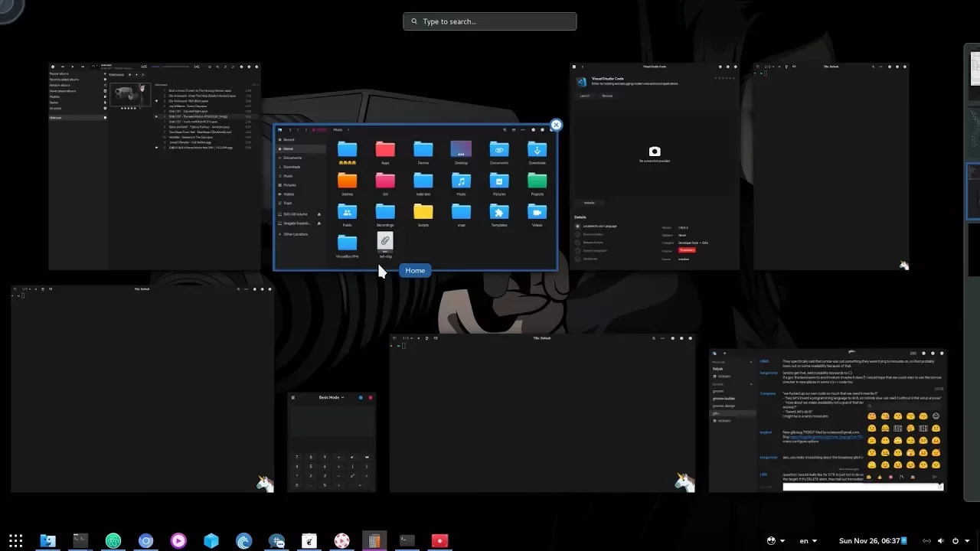Open the green Projects folder
The image size is (980, 551).
click(x=537, y=184)
